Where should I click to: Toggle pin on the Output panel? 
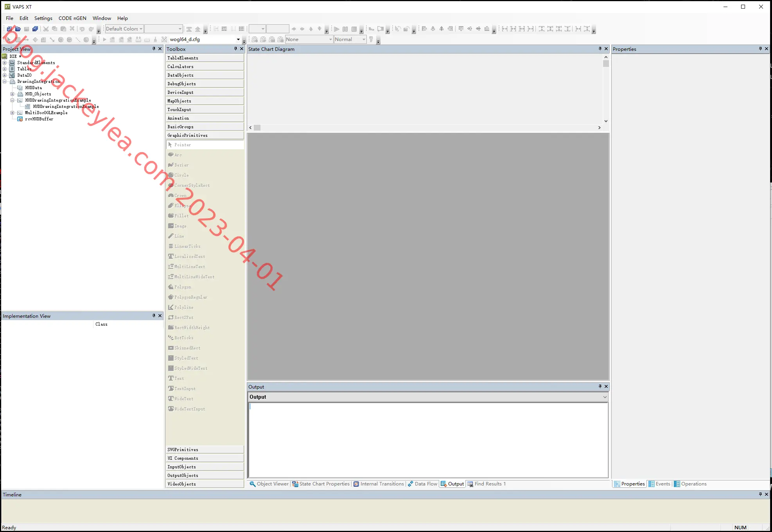tap(600, 387)
